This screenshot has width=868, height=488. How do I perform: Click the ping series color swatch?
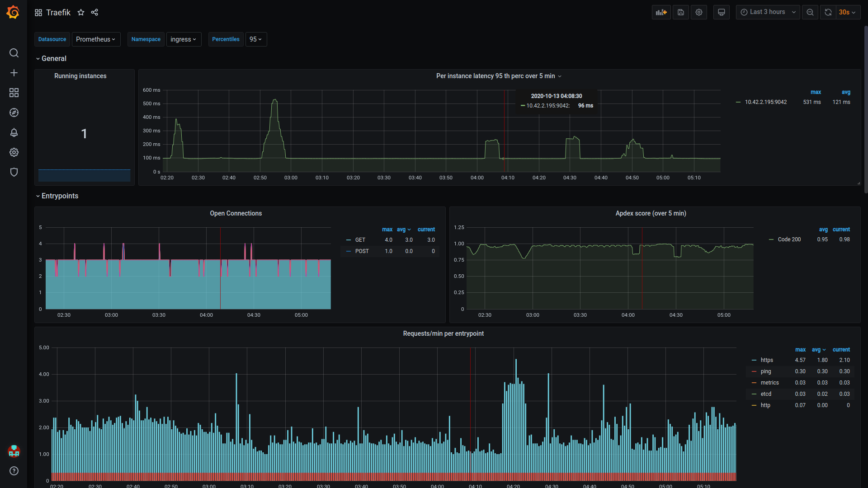click(x=754, y=371)
